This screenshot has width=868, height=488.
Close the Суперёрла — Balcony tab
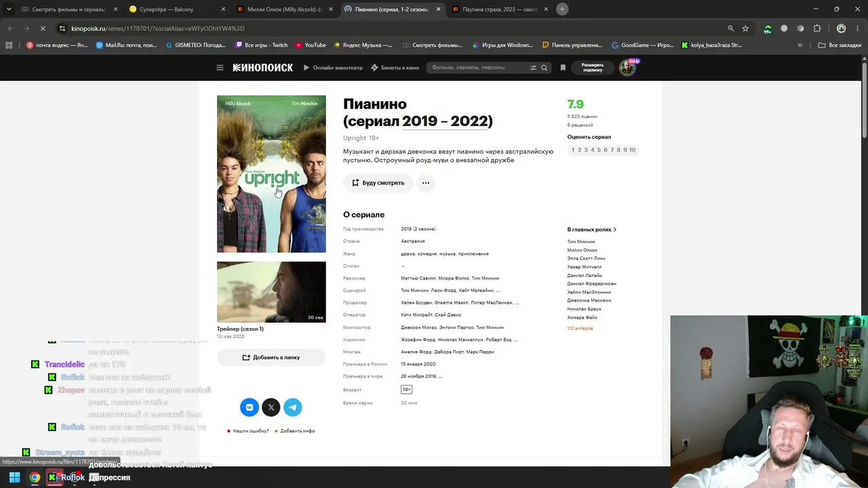(x=223, y=9)
